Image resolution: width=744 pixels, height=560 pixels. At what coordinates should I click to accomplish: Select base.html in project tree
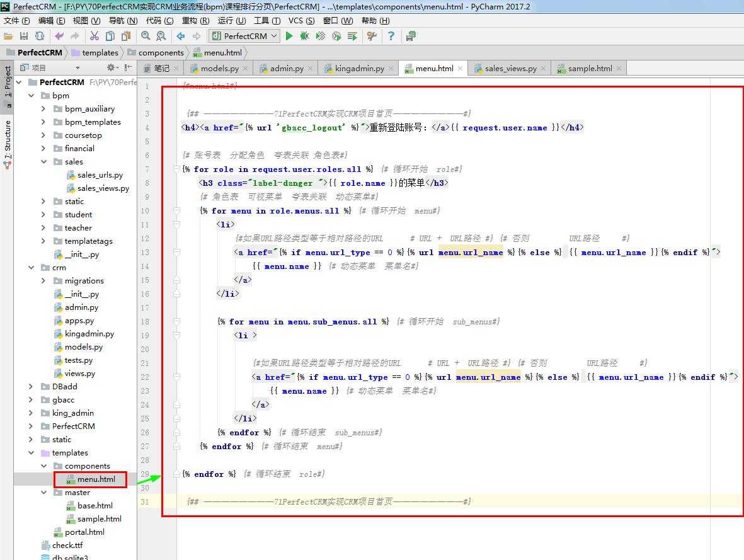click(x=95, y=506)
